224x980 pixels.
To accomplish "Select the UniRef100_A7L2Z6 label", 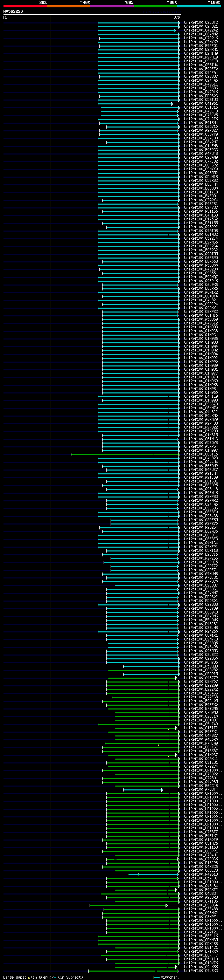I will (201, 119).
